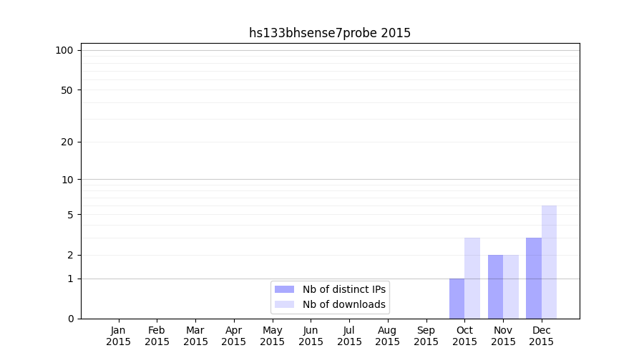
Task: Click the chart title hs133bhsense7probe 2015
Action: (x=330, y=33)
